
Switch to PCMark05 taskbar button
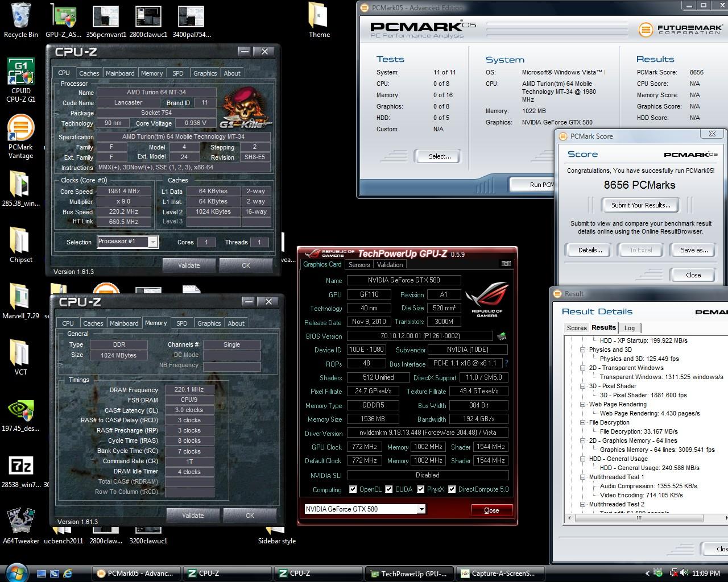click(x=136, y=573)
